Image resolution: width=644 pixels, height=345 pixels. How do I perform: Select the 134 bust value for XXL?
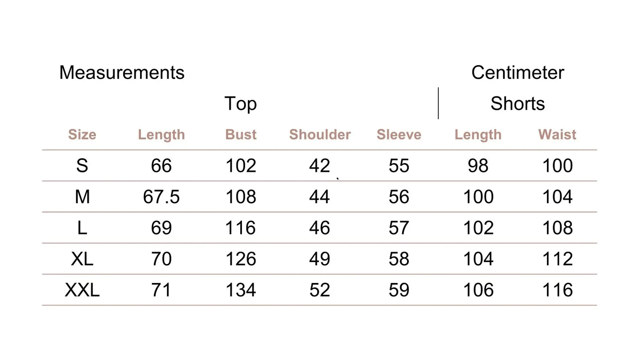241,290
